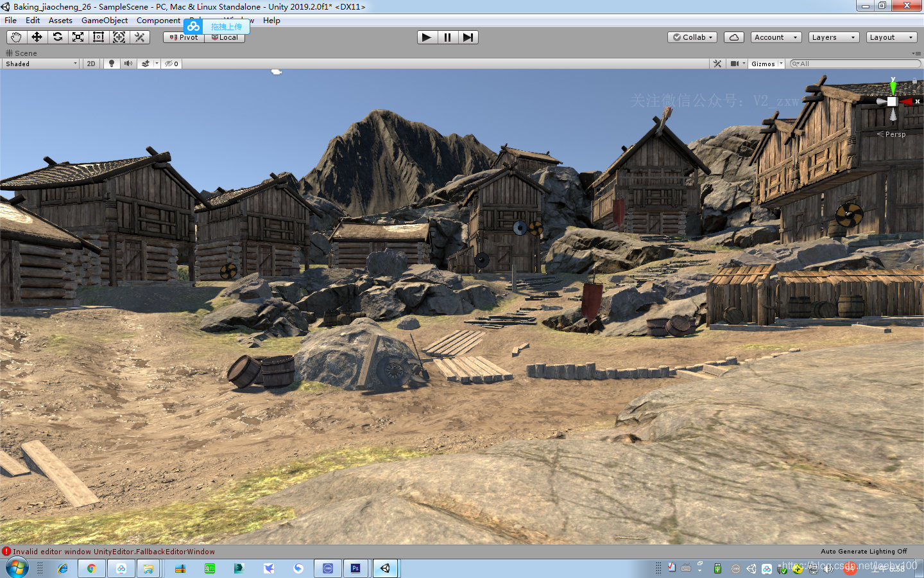Select the Scene tab

(x=21, y=53)
